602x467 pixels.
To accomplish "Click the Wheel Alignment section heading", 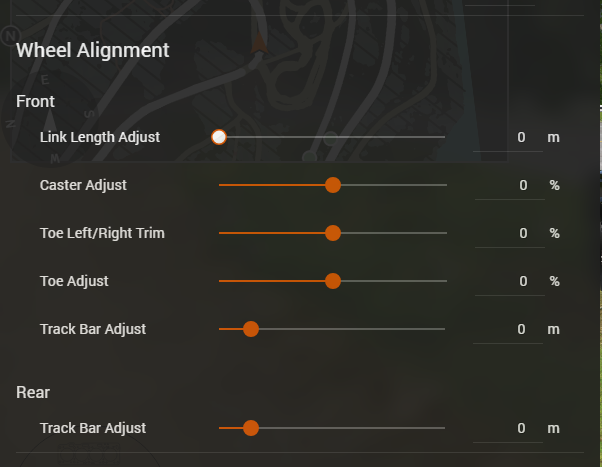I will [x=93, y=50].
